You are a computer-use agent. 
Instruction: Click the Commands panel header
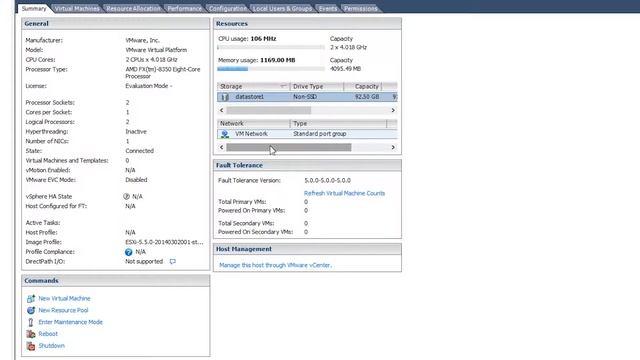[x=116, y=281]
